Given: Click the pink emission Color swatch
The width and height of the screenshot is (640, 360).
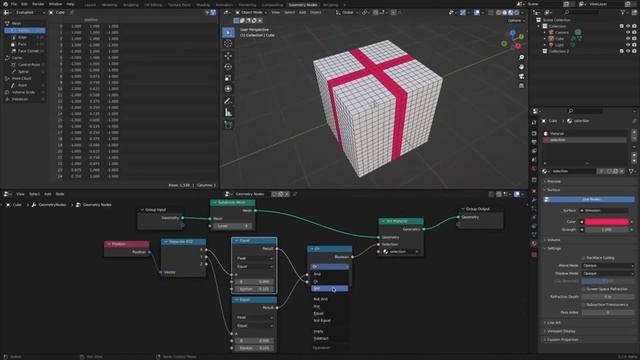Looking at the screenshot, I should click(607, 222).
